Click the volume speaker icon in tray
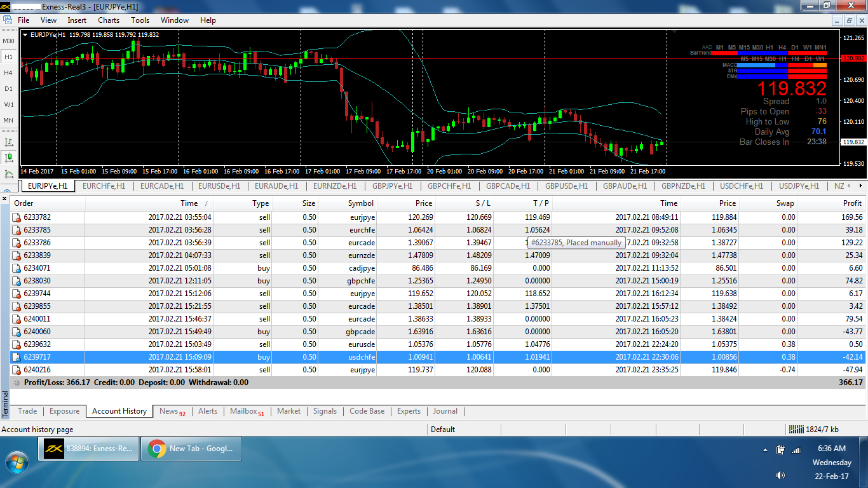This screenshot has height=488, width=868. 780,475
